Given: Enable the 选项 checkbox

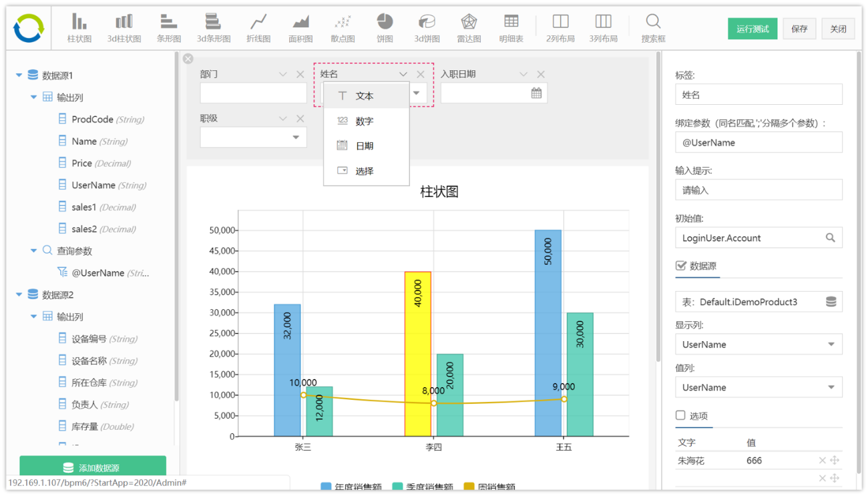Looking at the screenshot, I should [x=680, y=415].
